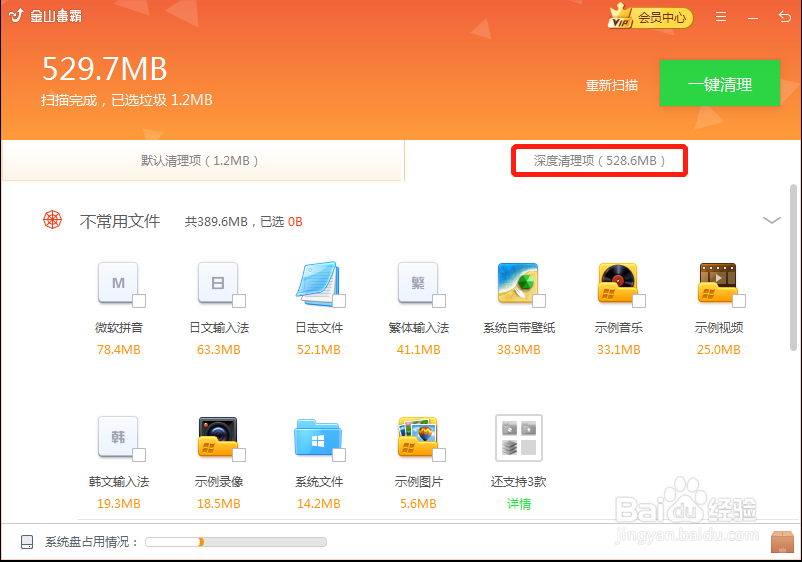Click 重新扫描 to rescan
This screenshot has height=562, width=802.
tap(612, 85)
